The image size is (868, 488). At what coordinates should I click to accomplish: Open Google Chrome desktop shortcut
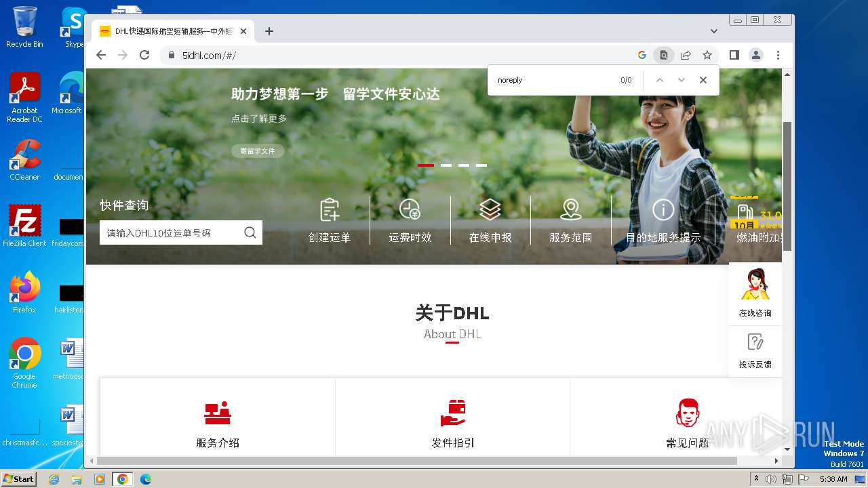tap(24, 363)
